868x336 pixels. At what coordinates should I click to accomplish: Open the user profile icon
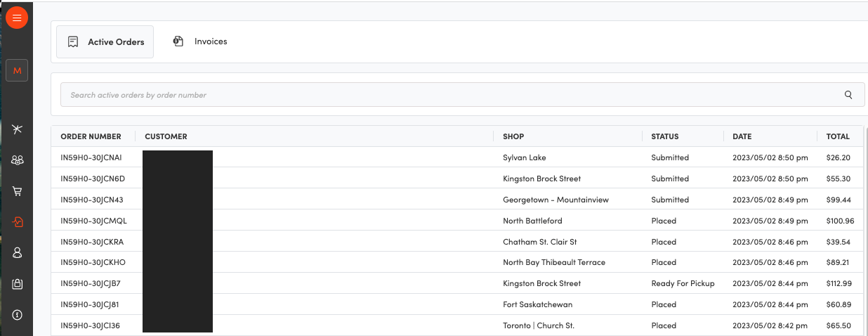(18, 253)
